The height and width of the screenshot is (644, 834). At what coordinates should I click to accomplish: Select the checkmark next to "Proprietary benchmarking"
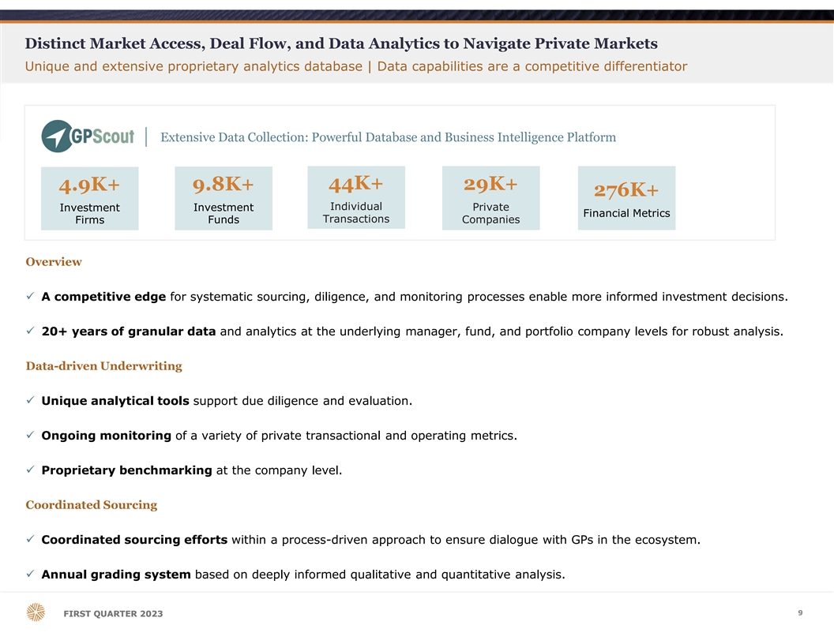coord(29,470)
